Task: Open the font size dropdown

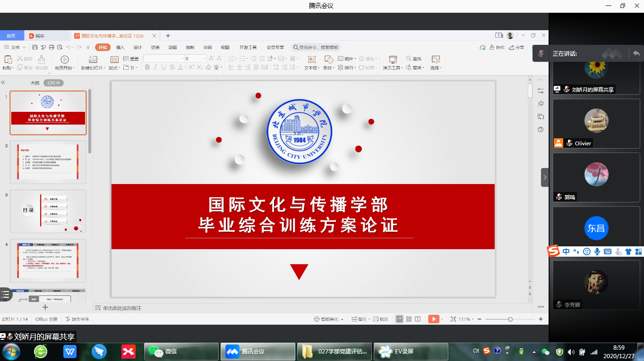Action: pos(204,59)
